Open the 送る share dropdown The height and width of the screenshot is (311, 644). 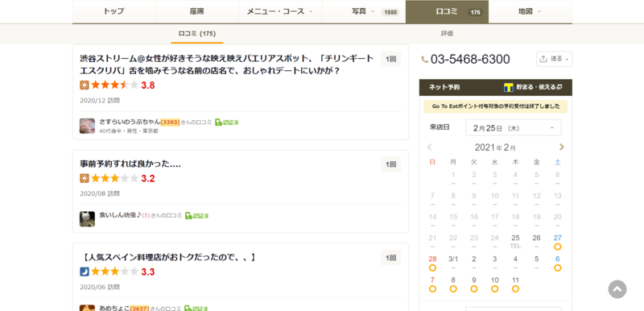[x=554, y=59]
